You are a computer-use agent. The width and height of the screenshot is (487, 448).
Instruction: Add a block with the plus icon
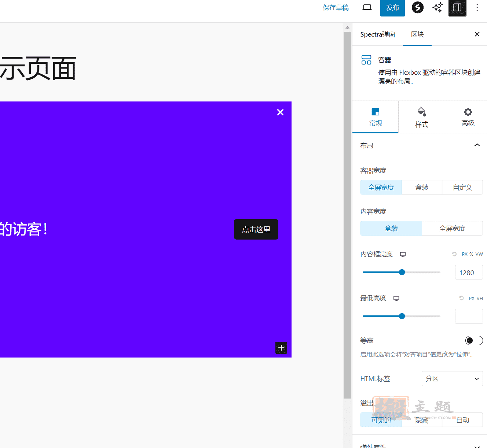pyautogui.click(x=281, y=348)
